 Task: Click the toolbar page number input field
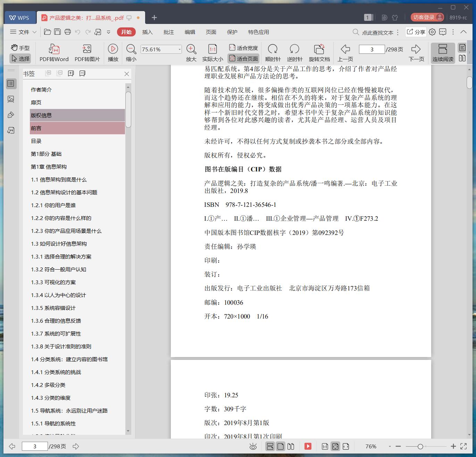[372, 49]
